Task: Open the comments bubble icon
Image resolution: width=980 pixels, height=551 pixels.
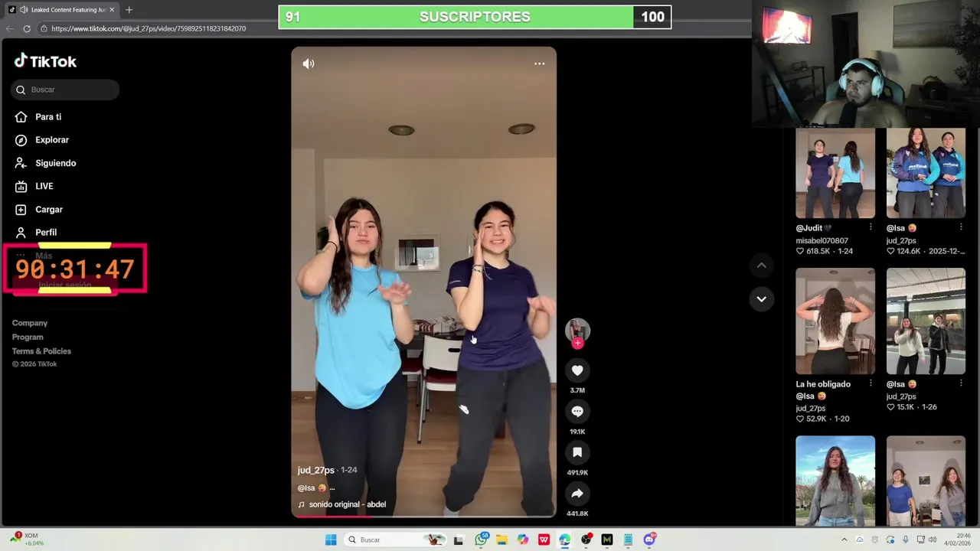Action: pos(577,412)
